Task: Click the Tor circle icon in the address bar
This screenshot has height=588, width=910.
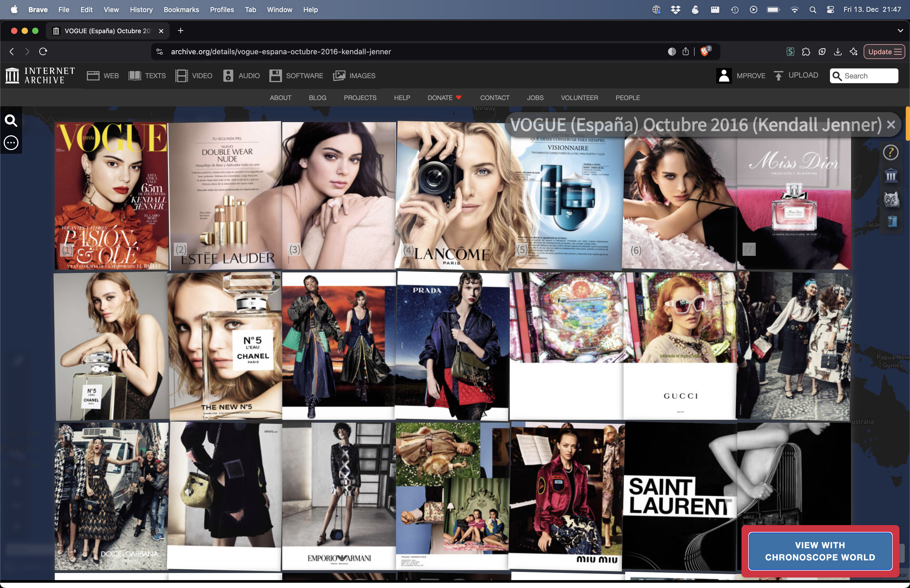Action: pos(672,51)
